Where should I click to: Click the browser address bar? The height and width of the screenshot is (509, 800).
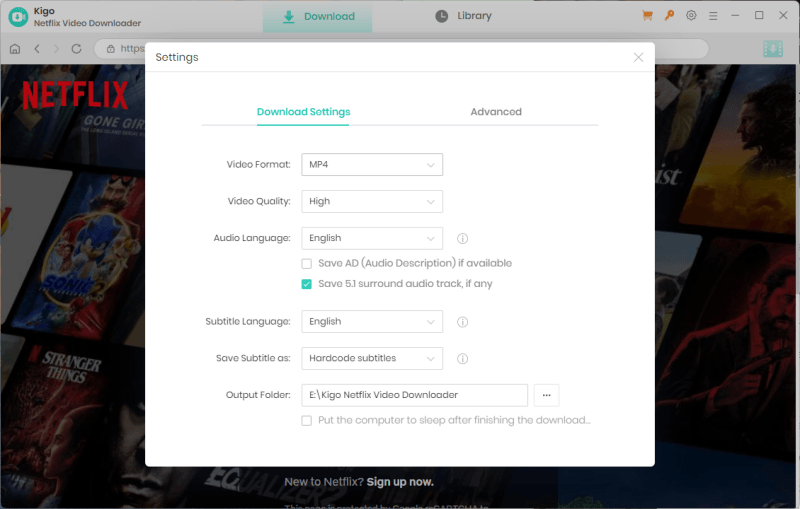coord(401,49)
